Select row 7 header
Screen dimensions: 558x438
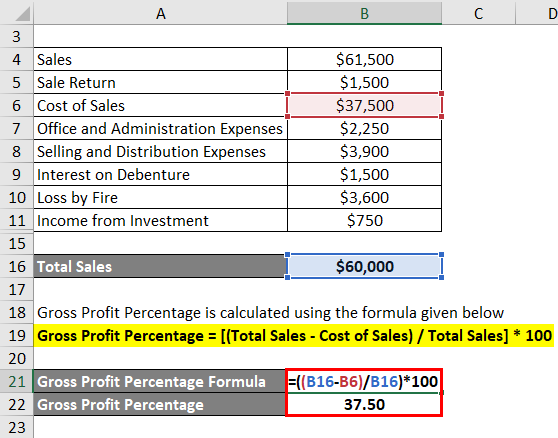coord(16,128)
